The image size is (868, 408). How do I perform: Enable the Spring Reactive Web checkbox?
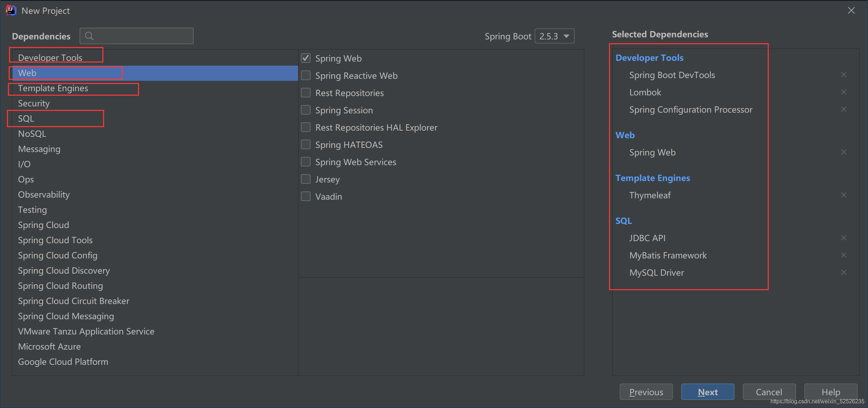tap(306, 75)
